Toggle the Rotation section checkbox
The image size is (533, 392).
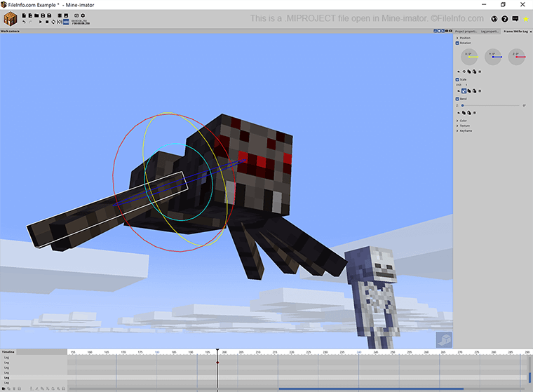click(458, 43)
